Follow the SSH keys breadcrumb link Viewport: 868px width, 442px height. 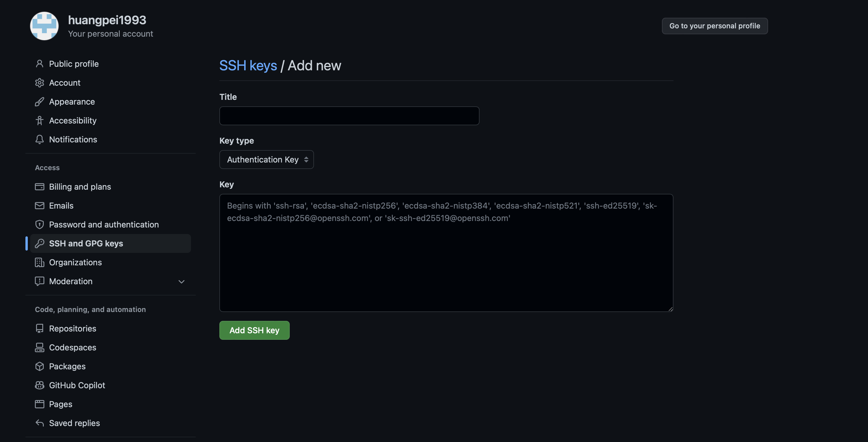(248, 65)
